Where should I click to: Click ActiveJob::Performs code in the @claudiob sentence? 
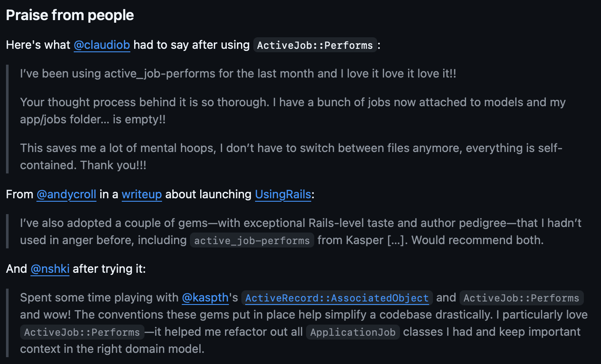pyautogui.click(x=315, y=45)
